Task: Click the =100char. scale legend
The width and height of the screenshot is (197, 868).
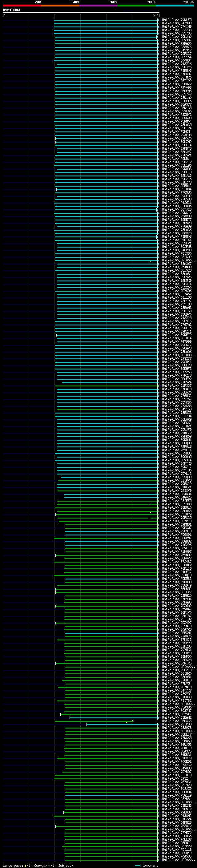Action: [x=146, y=866]
